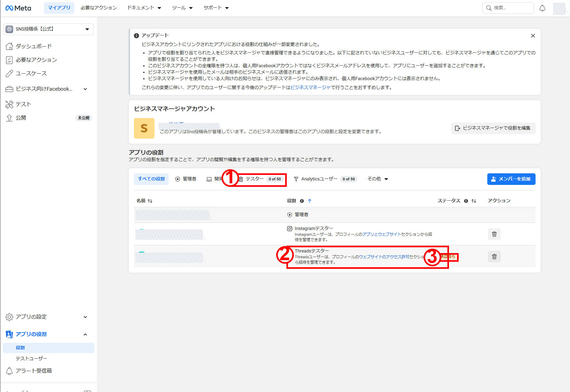Viewport: 570px width, 392px height.
Task: Select 管理者 filter tab
Action: coord(186,179)
